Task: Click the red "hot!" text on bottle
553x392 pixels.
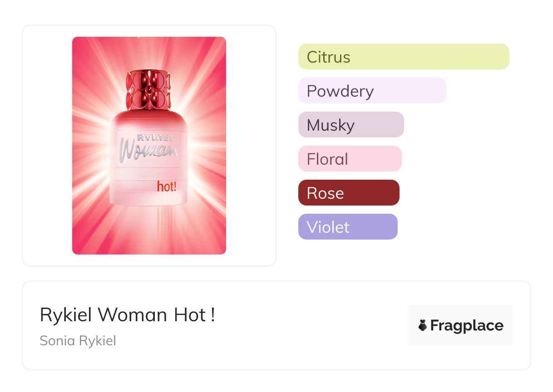Action: point(167,186)
